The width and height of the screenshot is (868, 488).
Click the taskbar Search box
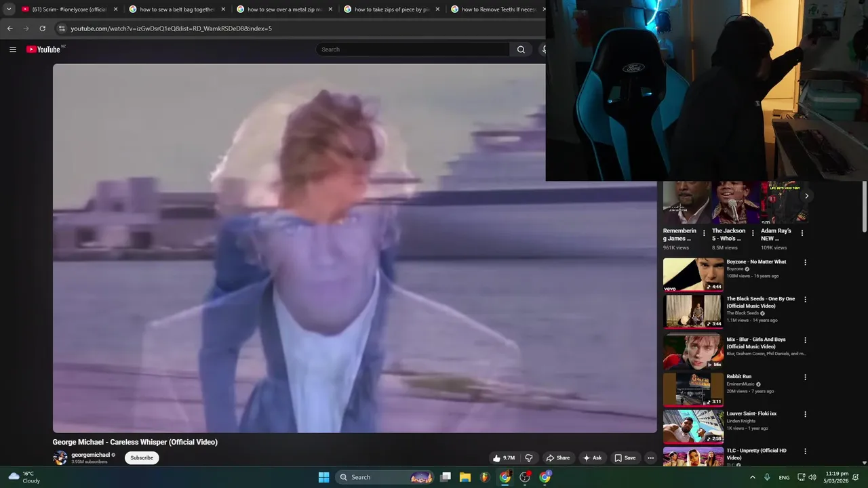(386, 477)
